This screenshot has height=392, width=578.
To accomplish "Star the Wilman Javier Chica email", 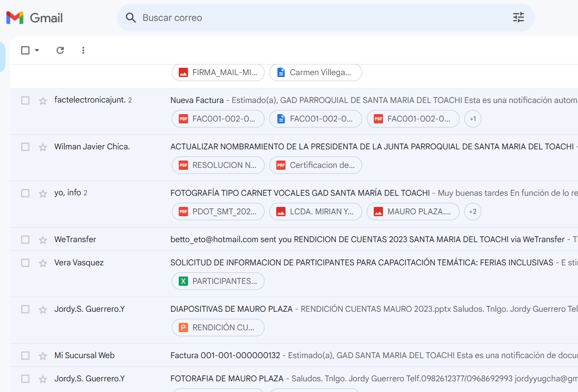I will click(x=43, y=147).
